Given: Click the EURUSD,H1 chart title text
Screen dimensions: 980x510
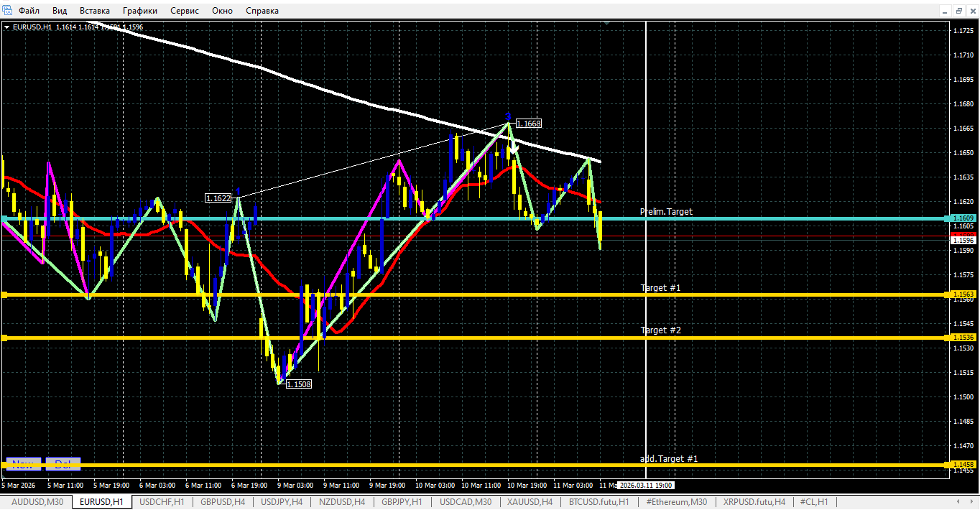Looking at the screenshot, I should (32, 27).
